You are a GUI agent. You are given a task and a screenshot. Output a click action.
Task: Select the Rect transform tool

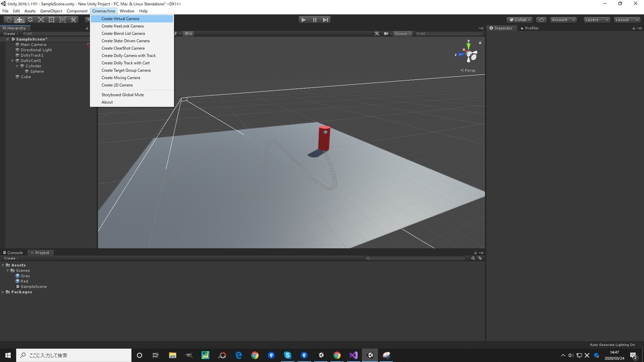pyautogui.click(x=52, y=20)
